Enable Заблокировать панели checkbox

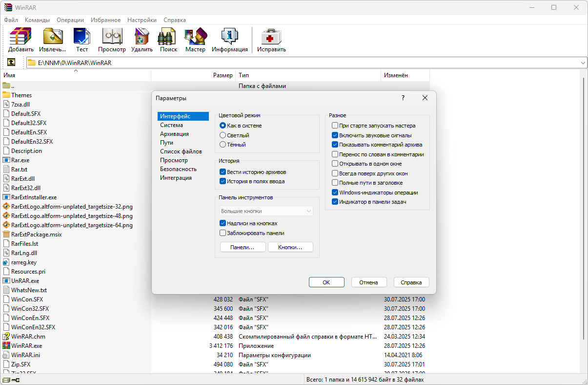223,233
